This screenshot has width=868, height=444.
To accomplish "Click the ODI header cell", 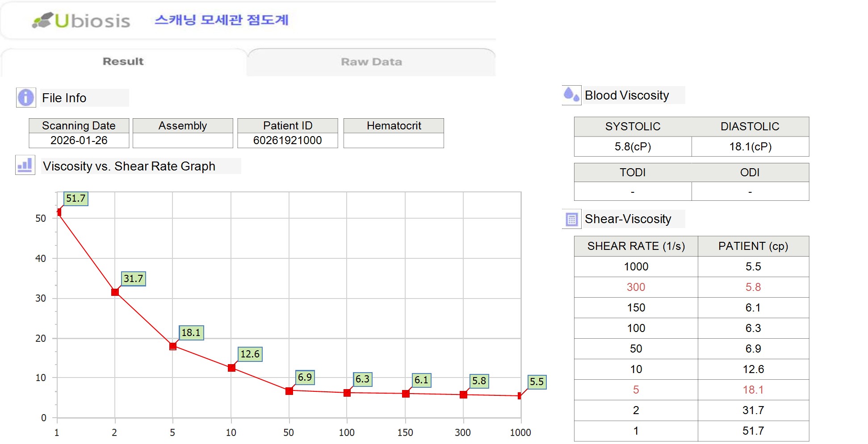I will [750, 173].
